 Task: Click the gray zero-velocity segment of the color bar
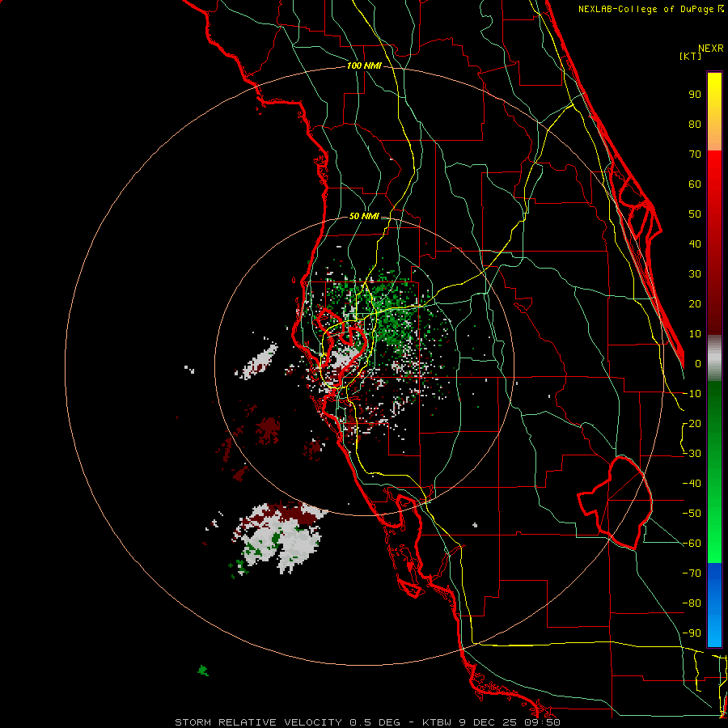tap(714, 358)
